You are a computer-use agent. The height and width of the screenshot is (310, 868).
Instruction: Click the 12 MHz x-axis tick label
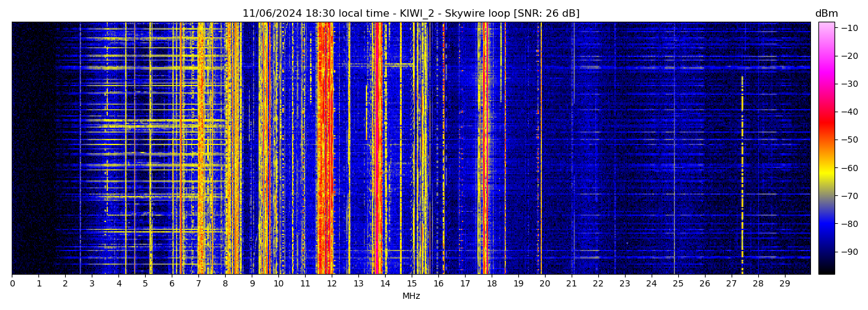tap(332, 284)
